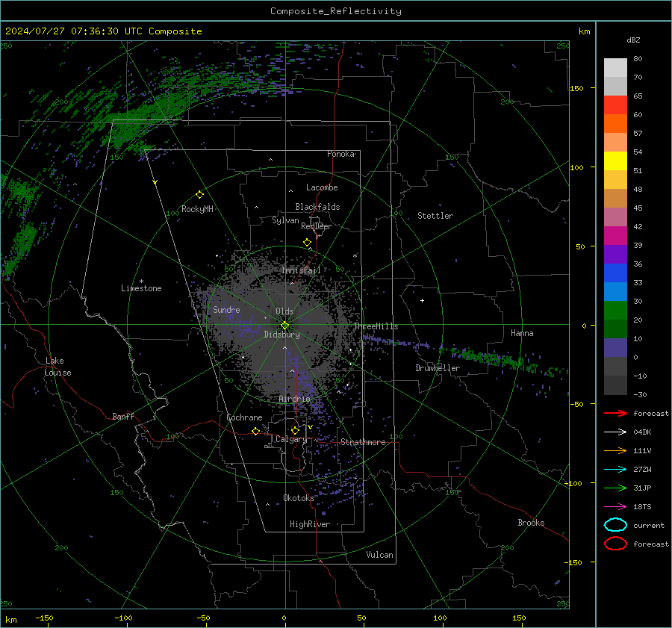Click the Innisfail town label
672x628 pixels.
[301, 270]
